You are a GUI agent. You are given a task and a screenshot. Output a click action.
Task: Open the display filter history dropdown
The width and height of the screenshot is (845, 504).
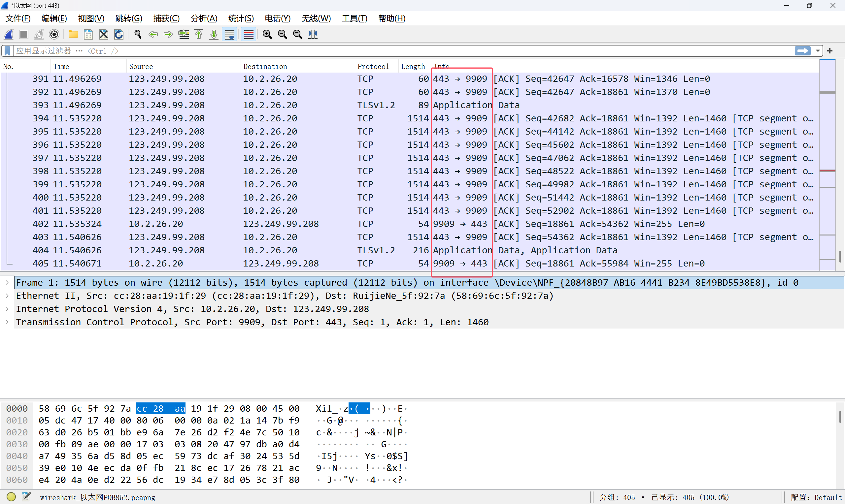tap(818, 51)
